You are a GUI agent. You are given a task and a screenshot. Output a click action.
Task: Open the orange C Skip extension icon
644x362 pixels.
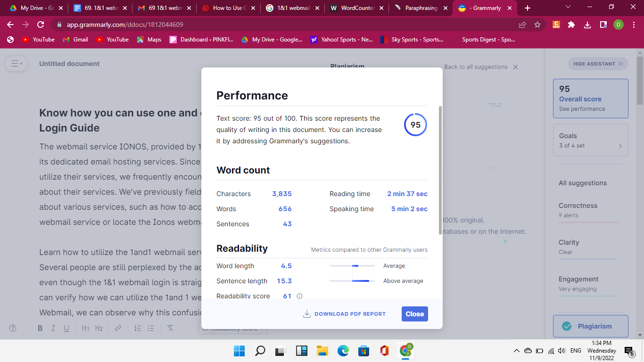tap(556, 25)
